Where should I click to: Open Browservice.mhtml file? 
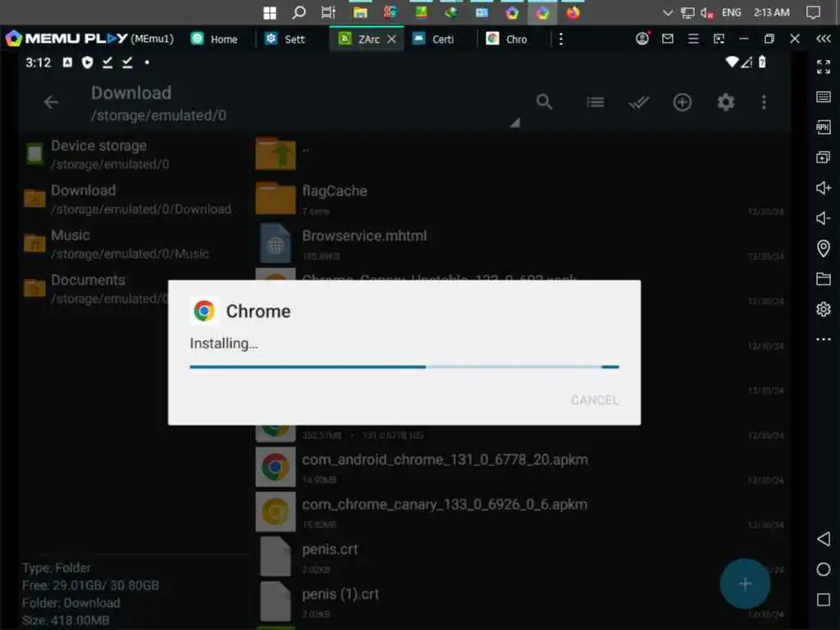pos(519,244)
